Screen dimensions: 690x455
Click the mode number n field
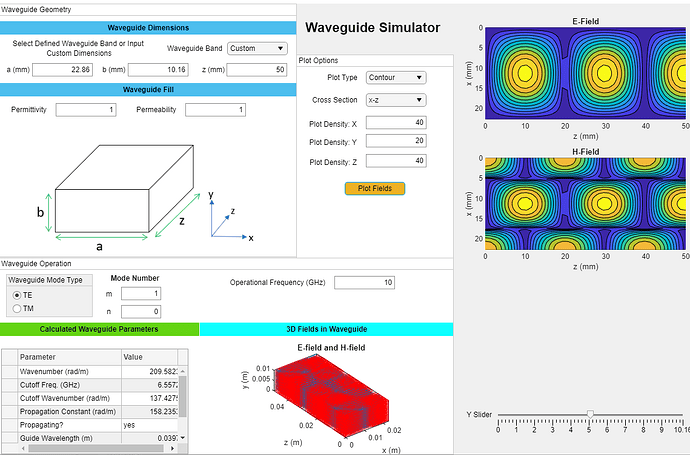coord(141,312)
